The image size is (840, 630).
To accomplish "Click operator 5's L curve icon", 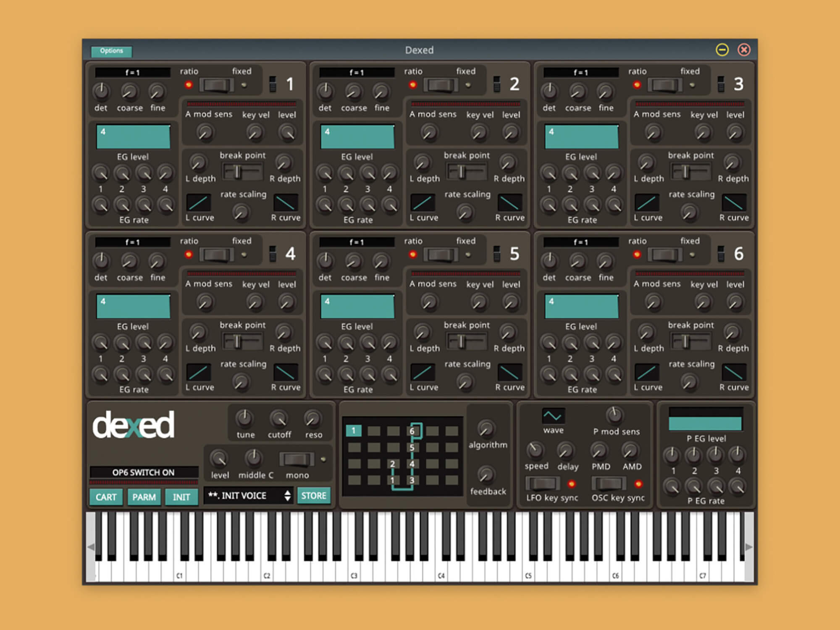I will click(x=423, y=373).
